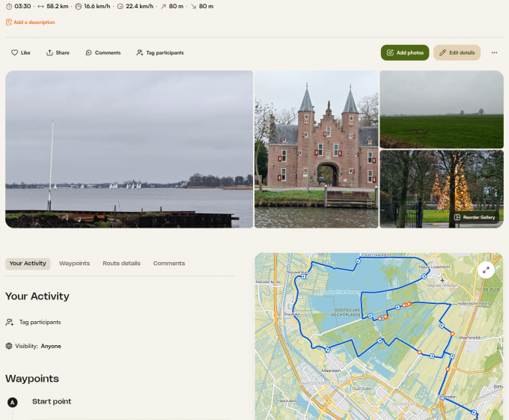Screen dimensions: 509x420
Task: Open the Route details tab
Action: 121,264
